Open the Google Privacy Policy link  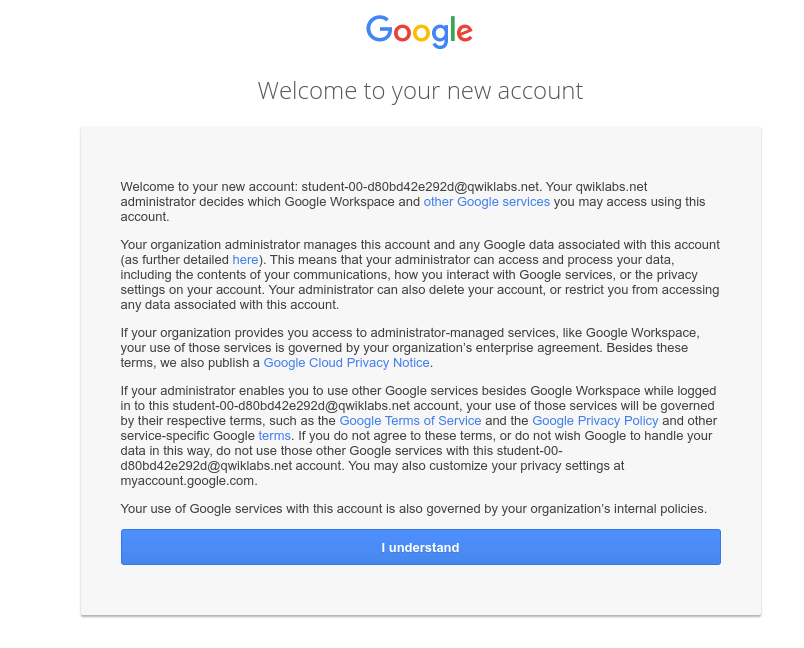(595, 420)
